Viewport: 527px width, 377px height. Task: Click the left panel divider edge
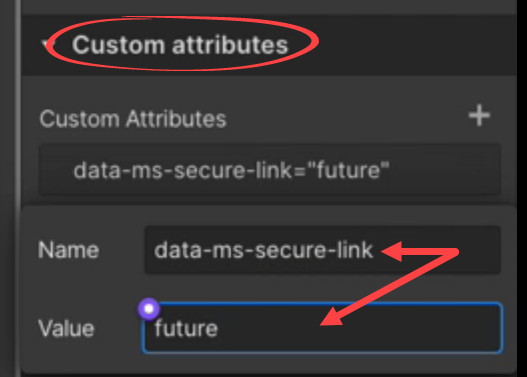click(x=18, y=188)
